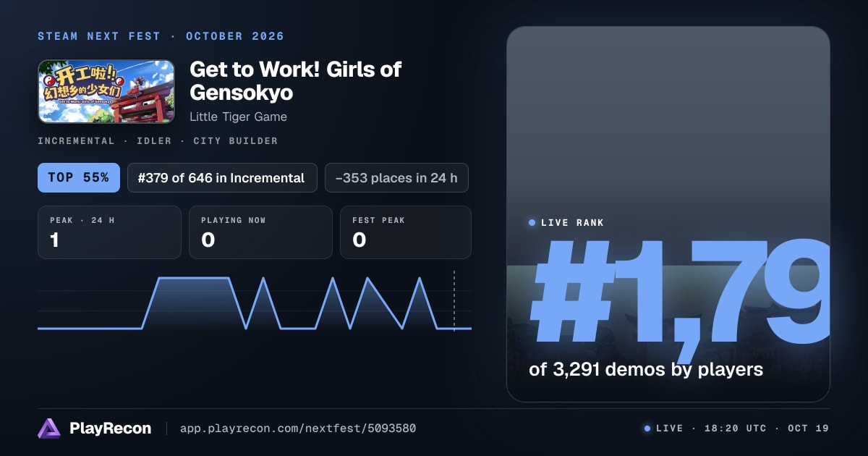The height and width of the screenshot is (456, 868).
Task: Click the 18:20 UTC timestamp
Action: (736, 428)
